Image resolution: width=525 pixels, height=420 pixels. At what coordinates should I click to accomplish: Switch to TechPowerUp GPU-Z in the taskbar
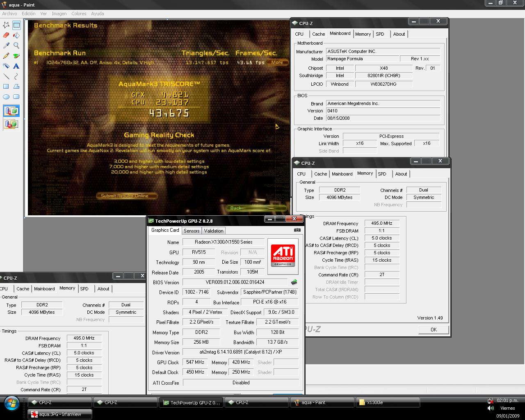click(x=191, y=403)
